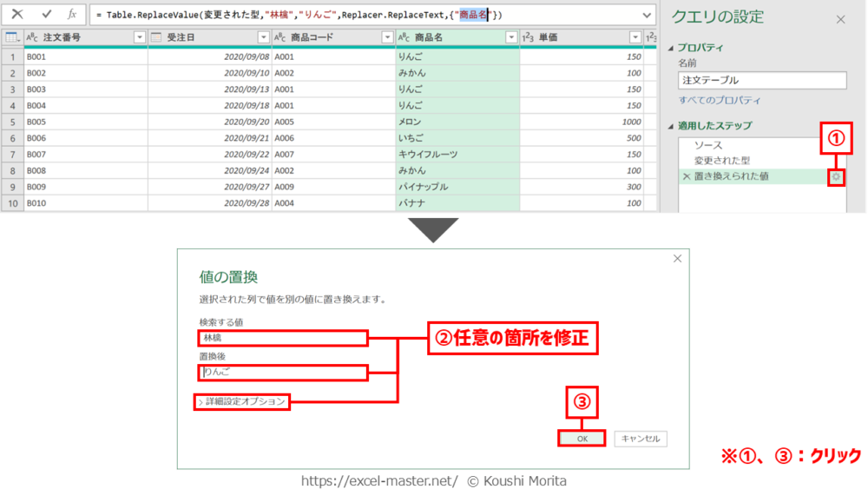Select the ソース applied step
Screen dimensions: 868x489
pos(708,145)
